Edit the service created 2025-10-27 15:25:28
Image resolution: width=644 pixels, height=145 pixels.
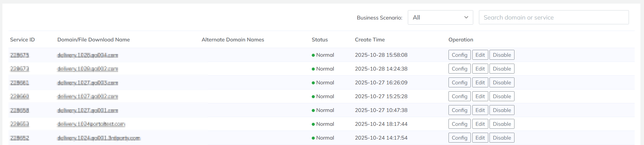480,96
